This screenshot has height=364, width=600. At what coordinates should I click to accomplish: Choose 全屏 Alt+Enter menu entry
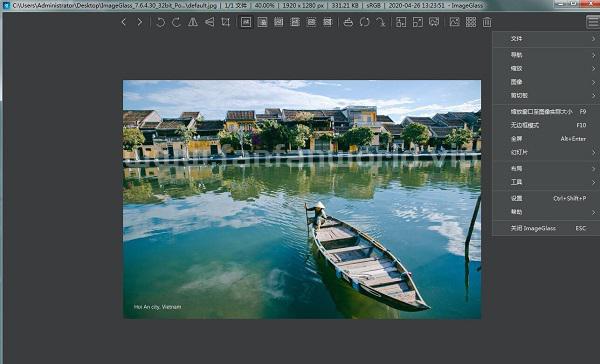[x=546, y=139]
